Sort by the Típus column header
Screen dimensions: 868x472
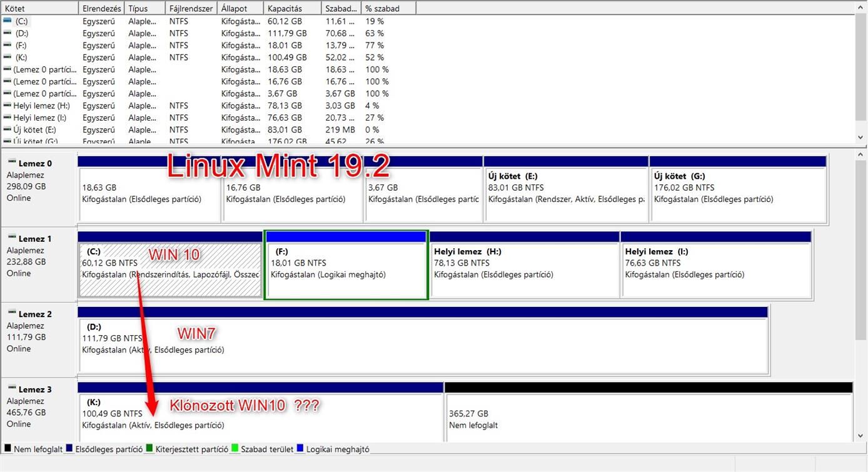point(144,8)
